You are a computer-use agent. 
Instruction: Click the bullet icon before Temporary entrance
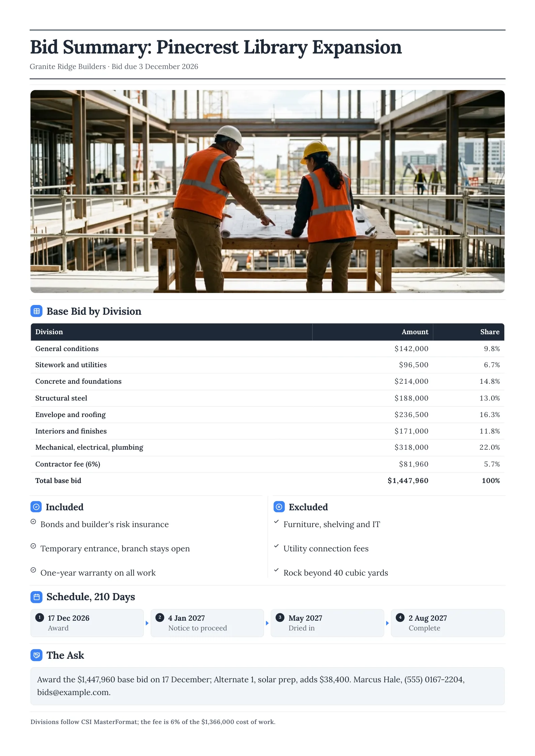pos(33,546)
